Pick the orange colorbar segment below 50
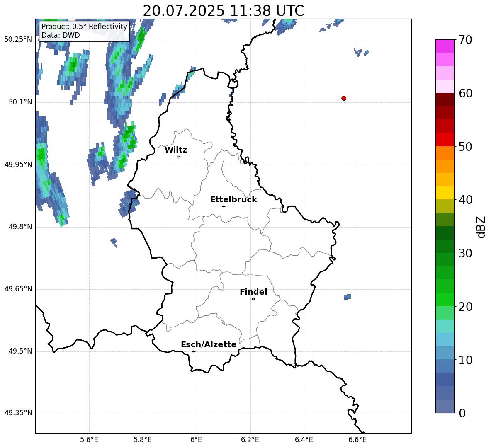The image size is (491, 448). pos(445,153)
